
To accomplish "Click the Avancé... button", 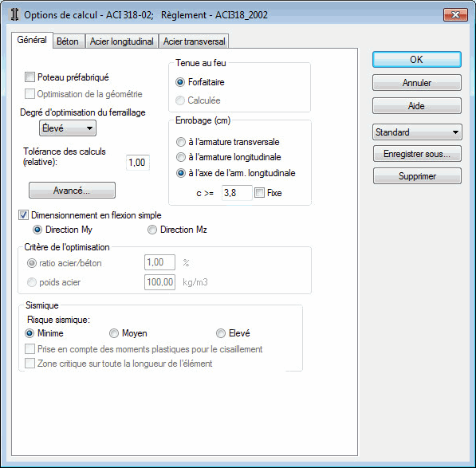I will [x=72, y=191].
